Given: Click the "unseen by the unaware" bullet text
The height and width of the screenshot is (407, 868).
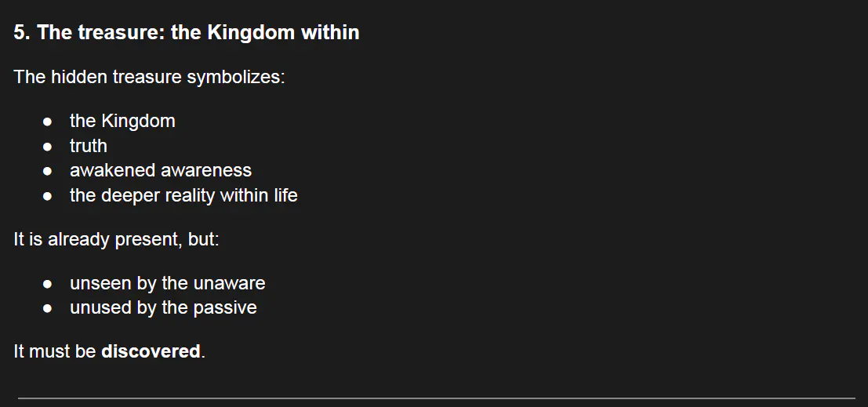Looking at the screenshot, I should point(167,283).
